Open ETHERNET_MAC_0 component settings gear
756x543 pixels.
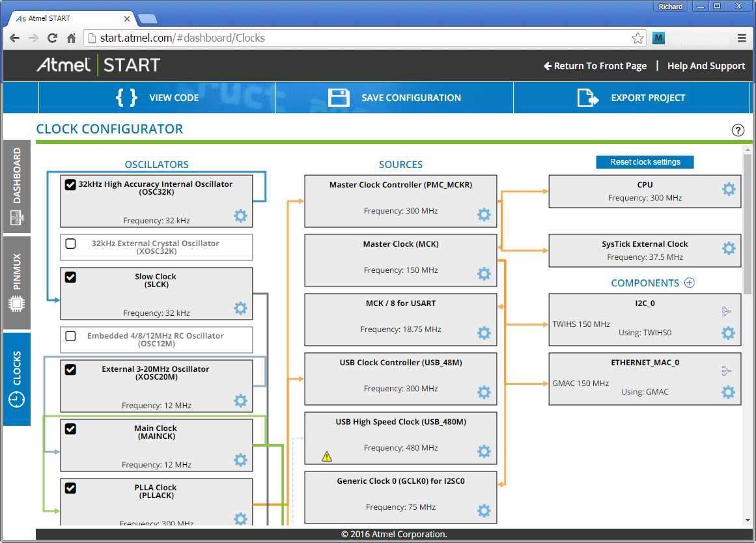pos(728,392)
